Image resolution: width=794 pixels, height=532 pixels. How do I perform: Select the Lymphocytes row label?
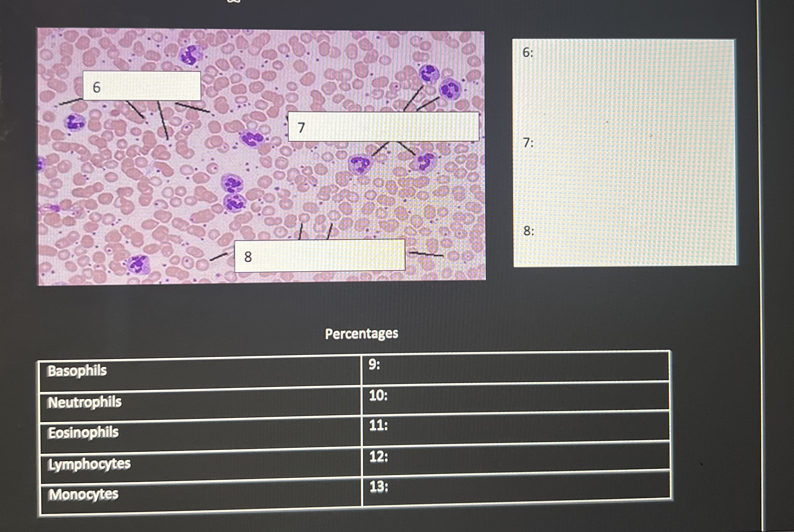tap(89, 464)
